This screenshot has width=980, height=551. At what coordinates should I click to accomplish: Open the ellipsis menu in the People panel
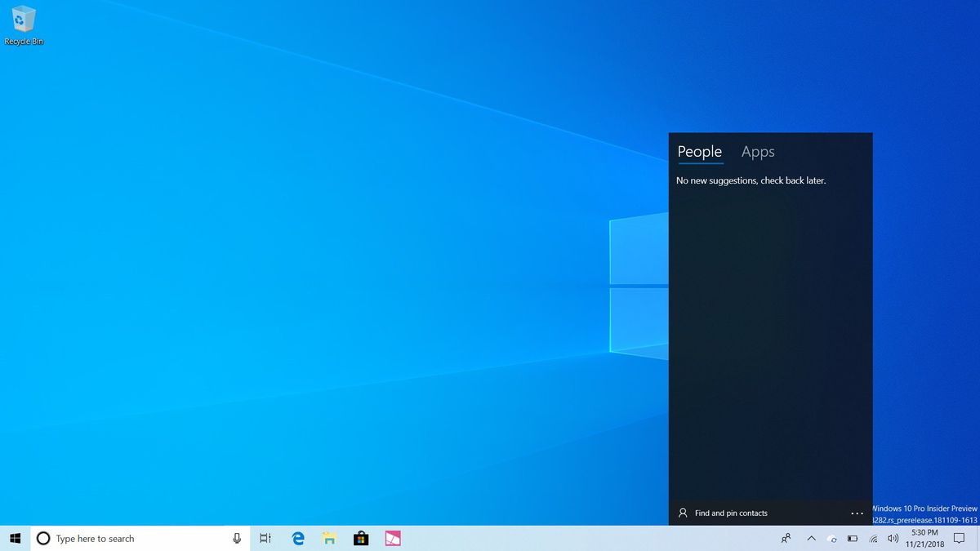[x=857, y=513]
